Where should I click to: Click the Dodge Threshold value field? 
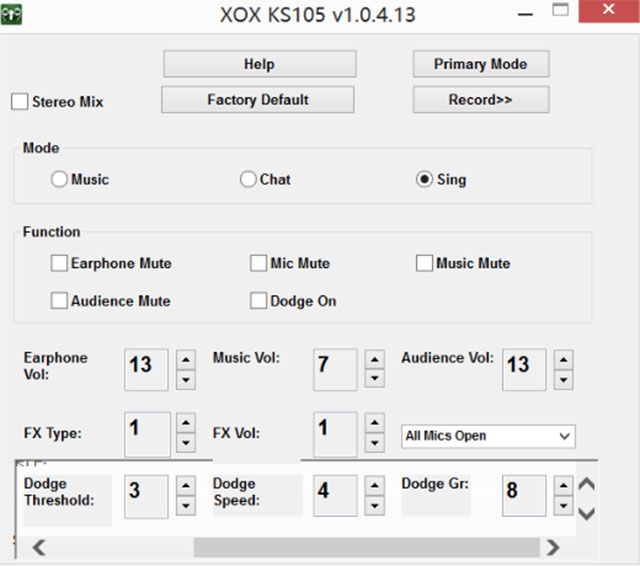click(146, 497)
